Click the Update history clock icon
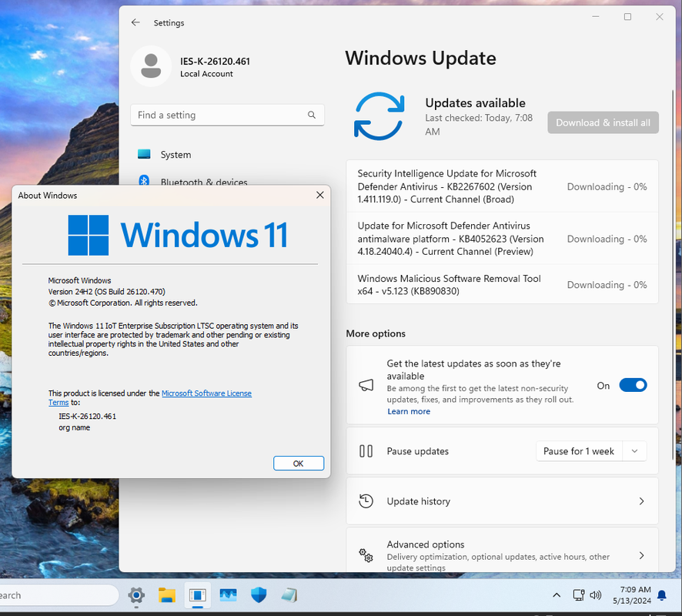Image resolution: width=682 pixels, height=616 pixels. pos(366,501)
